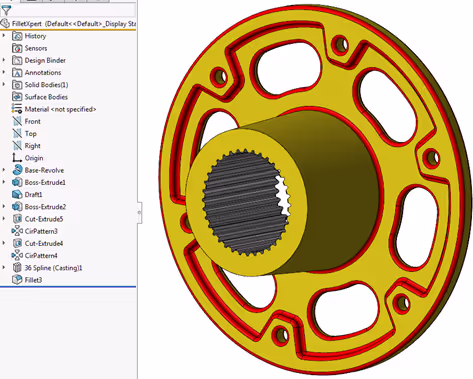Select the Origin label

click(34, 158)
